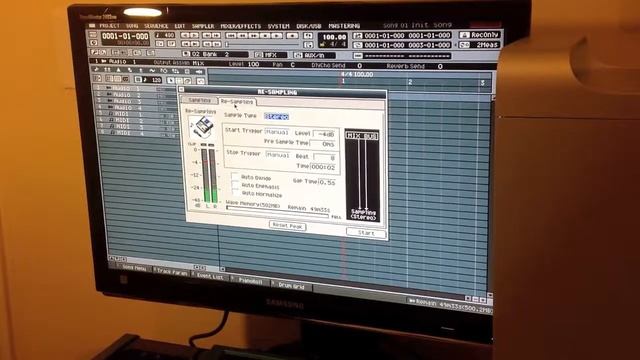Open the SONG menu
This screenshot has width=640, height=360.
pyautogui.click(x=132, y=26)
